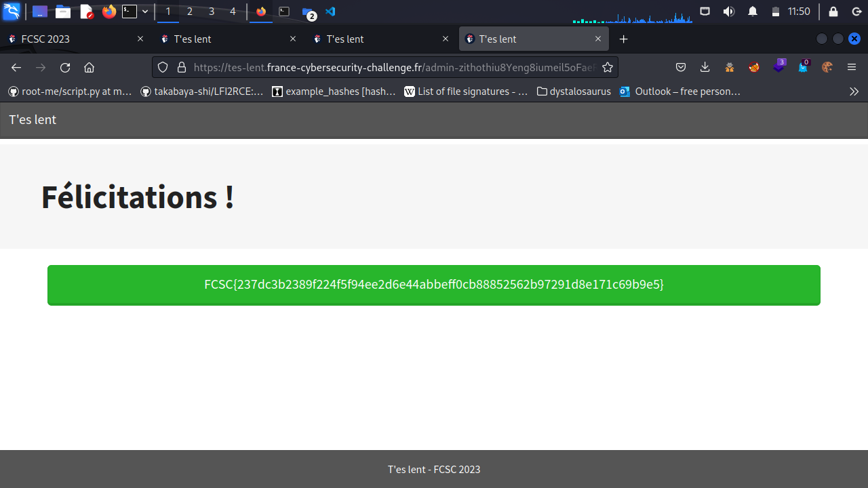Go to the browser home page
Screen dimensions: 868x488
click(89, 67)
